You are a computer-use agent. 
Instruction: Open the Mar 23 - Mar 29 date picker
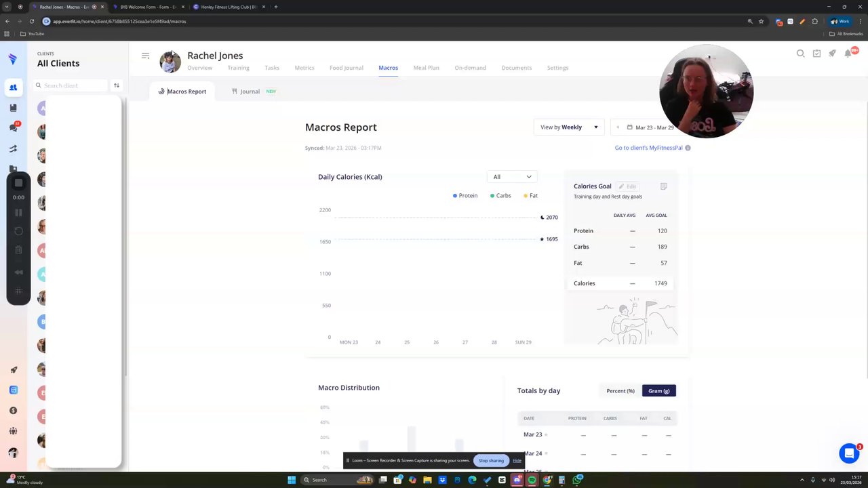pos(650,127)
